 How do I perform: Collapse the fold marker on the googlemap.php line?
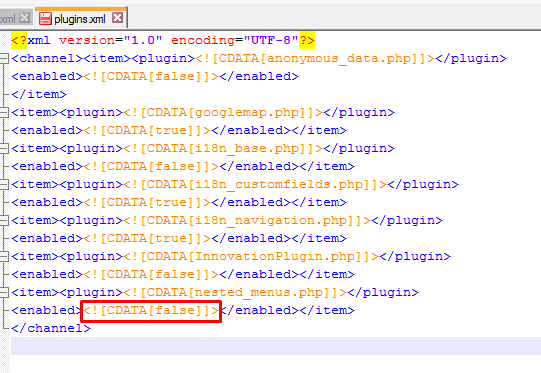tap(3, 112)
